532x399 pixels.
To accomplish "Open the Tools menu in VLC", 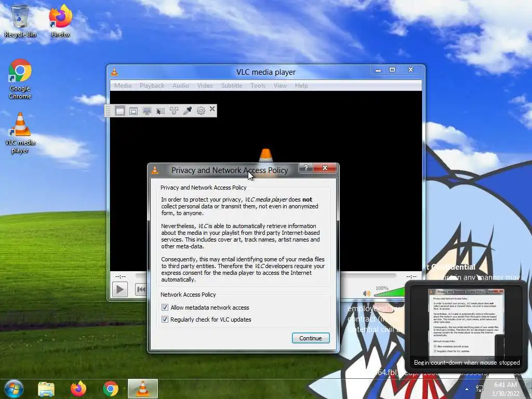I will pyautogui.click(x=258, y=86).
